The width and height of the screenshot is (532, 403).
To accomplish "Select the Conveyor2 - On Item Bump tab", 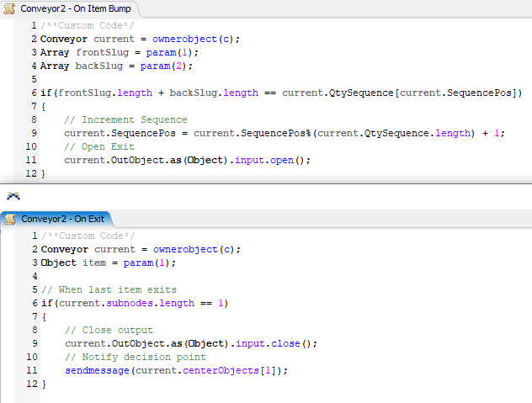I will (70, 8).
